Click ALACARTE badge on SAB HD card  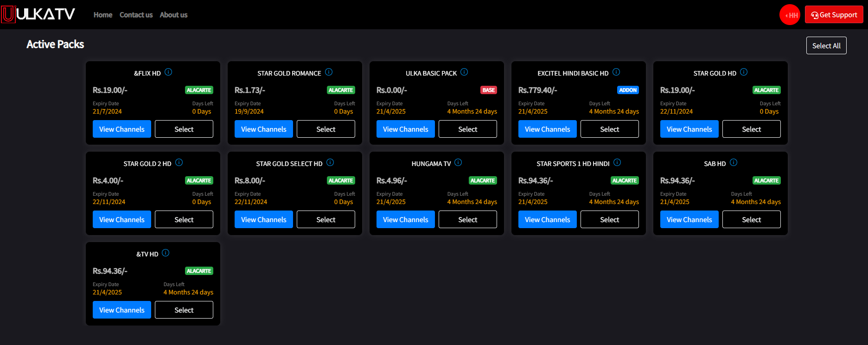click(766, 180)
